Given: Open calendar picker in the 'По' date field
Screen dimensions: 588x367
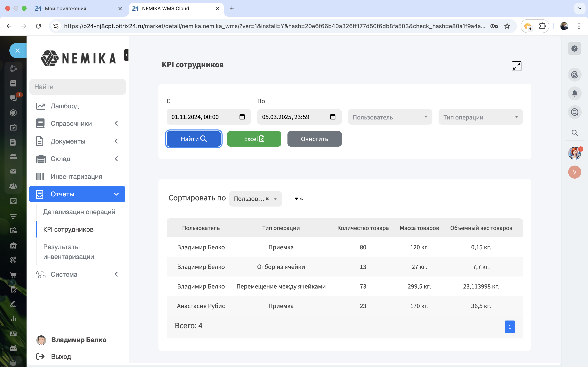Looking at the screenshot, I should point(333,117).
